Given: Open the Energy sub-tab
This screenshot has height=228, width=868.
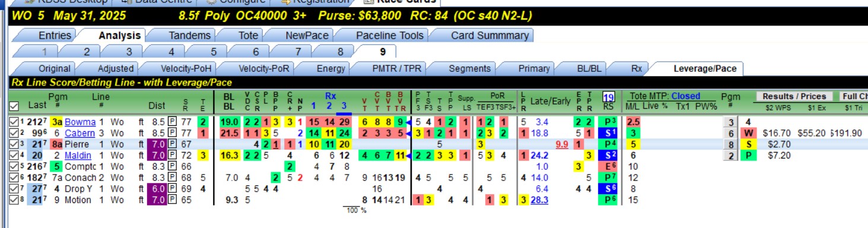Looking at the screenshot, I should [x=330, y=68].
